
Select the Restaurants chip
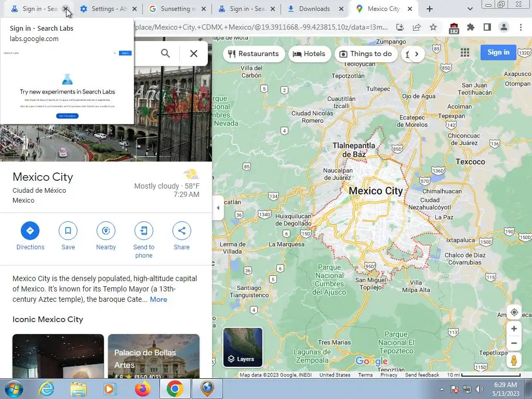(254, 54)
